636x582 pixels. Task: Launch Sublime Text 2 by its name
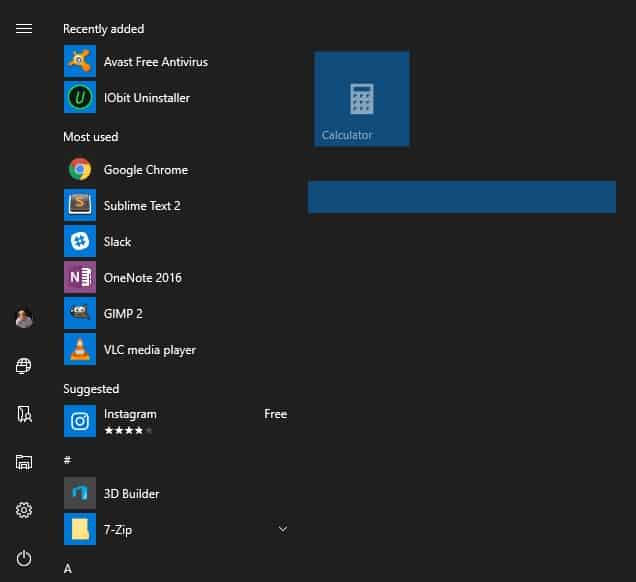click(x=142, y=206)
